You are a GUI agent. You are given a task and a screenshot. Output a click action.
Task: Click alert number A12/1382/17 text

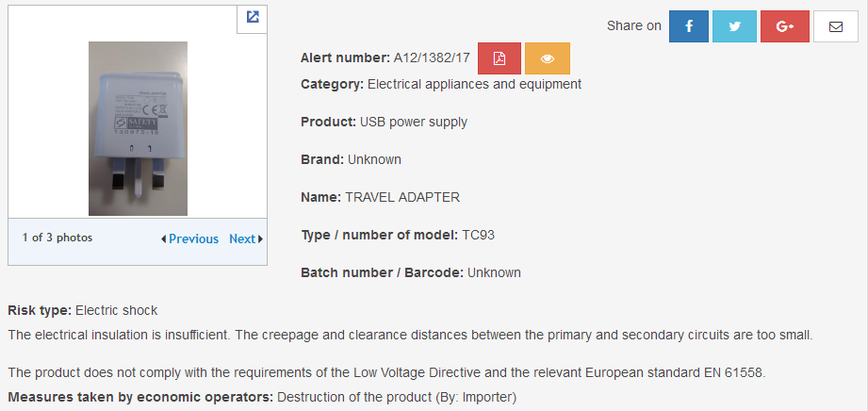[x=432, y=58]
